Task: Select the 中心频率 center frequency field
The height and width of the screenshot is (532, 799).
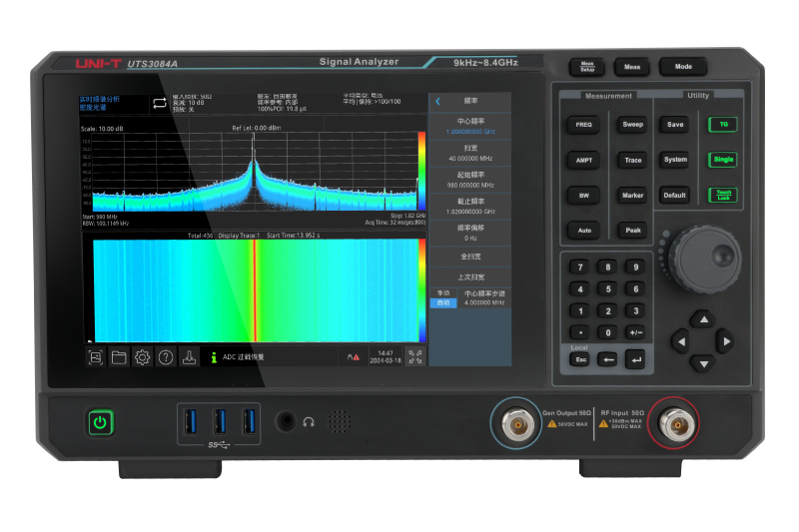Action: [x=469, y=126]
